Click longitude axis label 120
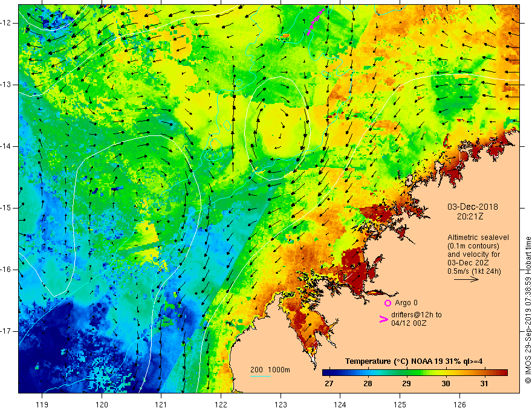Image resolution: width=532 pixels, height=411 pixels. [102, 404]
